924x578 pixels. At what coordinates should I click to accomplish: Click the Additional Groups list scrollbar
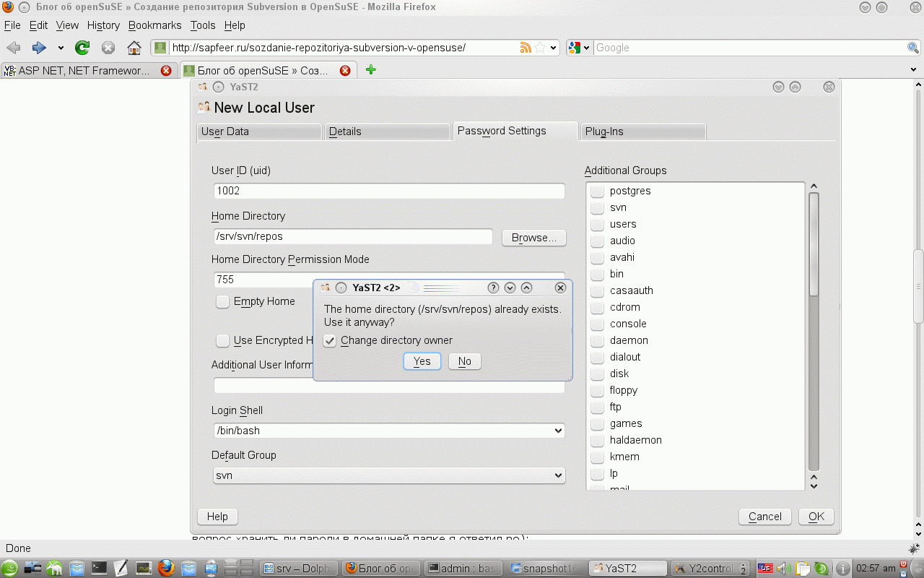[814, 244]
